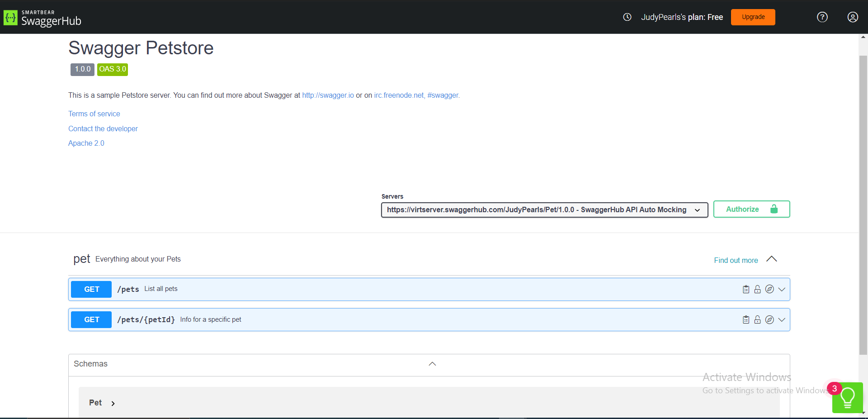Open the irc.freenode.net, #swagger link

(416, 95)
